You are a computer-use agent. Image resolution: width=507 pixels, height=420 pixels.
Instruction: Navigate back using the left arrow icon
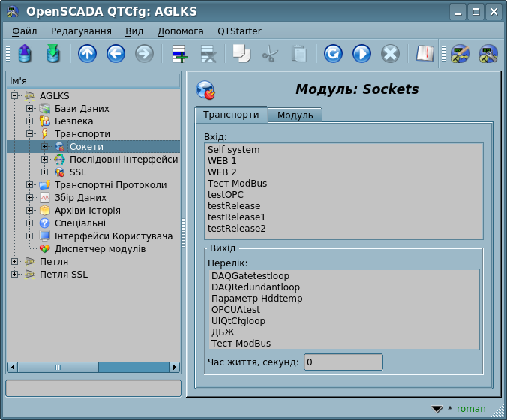115,54
